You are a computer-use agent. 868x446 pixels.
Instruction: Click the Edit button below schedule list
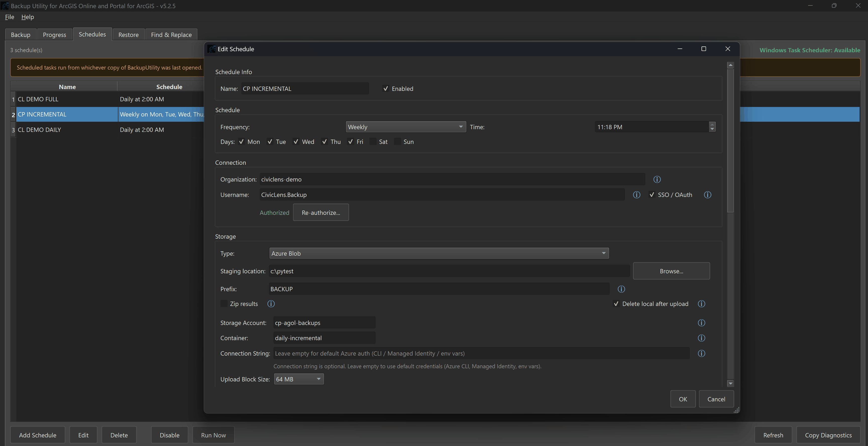coord(83,435)
